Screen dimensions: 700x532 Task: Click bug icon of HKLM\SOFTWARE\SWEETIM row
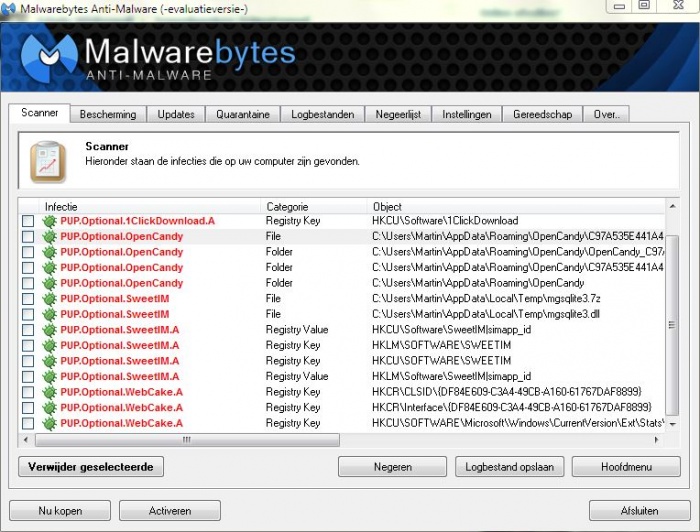click(49, 345)
